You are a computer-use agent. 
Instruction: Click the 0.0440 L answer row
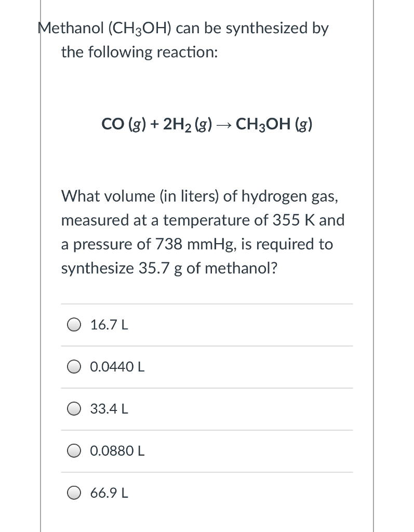point(207,366)
